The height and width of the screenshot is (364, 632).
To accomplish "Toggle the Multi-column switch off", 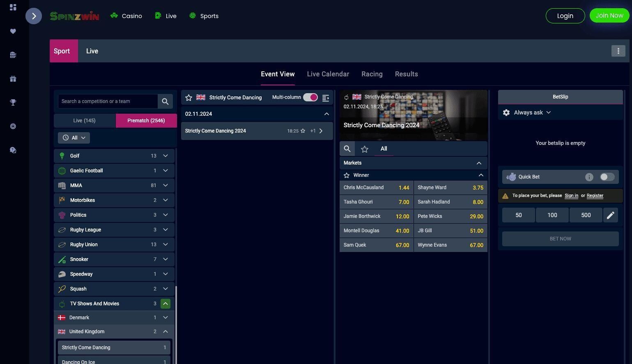I will [x=310, y=97].
